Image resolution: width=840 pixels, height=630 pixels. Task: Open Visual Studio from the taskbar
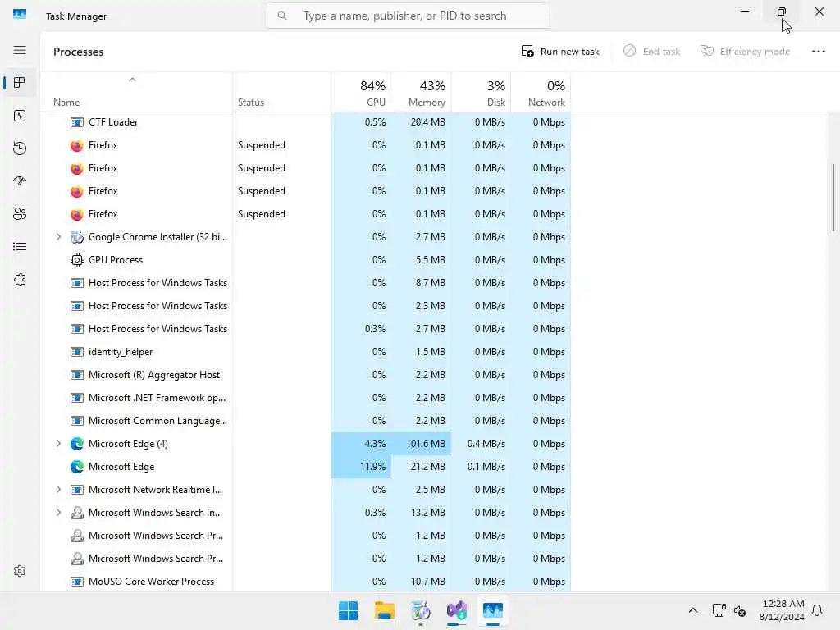tap(457, 610)
